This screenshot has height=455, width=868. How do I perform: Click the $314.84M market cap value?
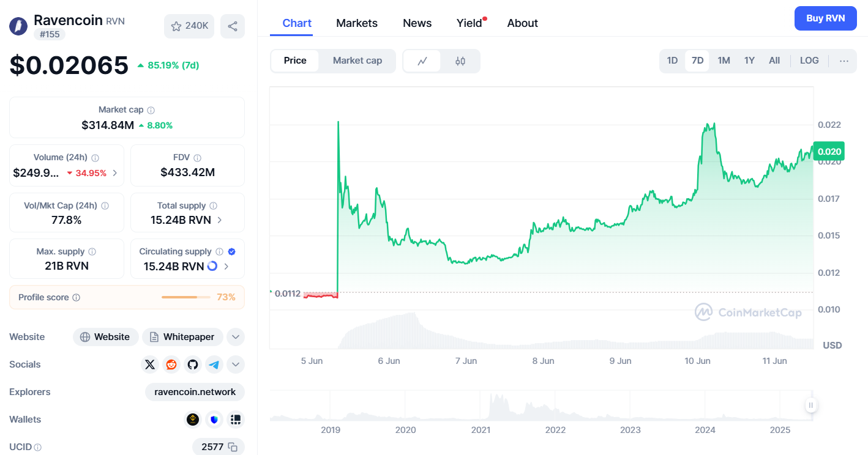[108, 125]
